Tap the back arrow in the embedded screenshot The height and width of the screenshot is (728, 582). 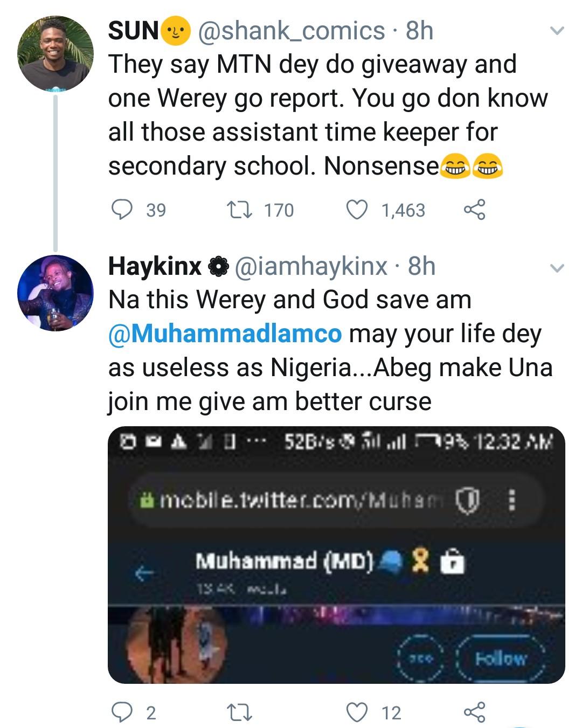(144, 574)
